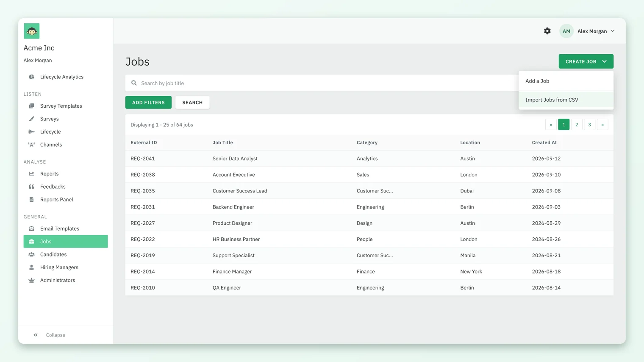
Task: Click the search magnifier icon
Action: [134, 83]
